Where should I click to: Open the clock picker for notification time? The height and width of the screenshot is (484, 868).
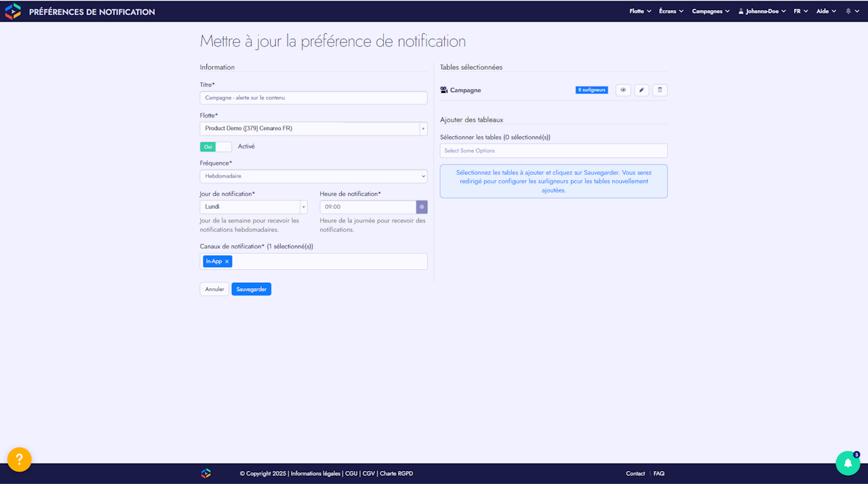pos(422,207)
